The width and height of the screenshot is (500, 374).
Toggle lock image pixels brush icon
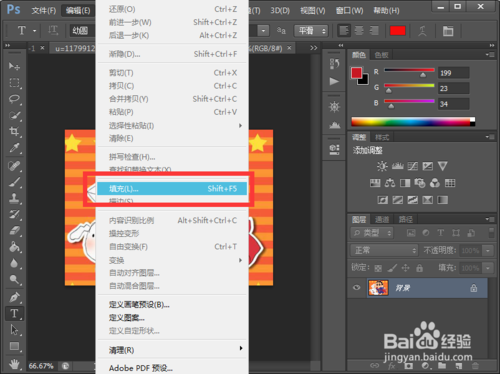coord(392,268)
